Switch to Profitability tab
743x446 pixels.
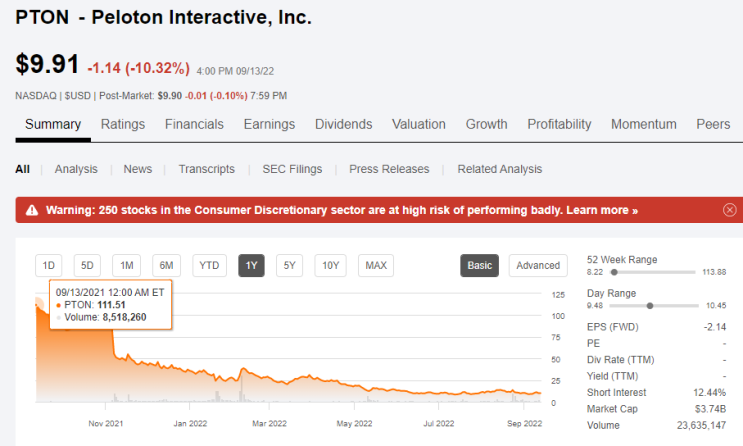click(x=559, y=124)
